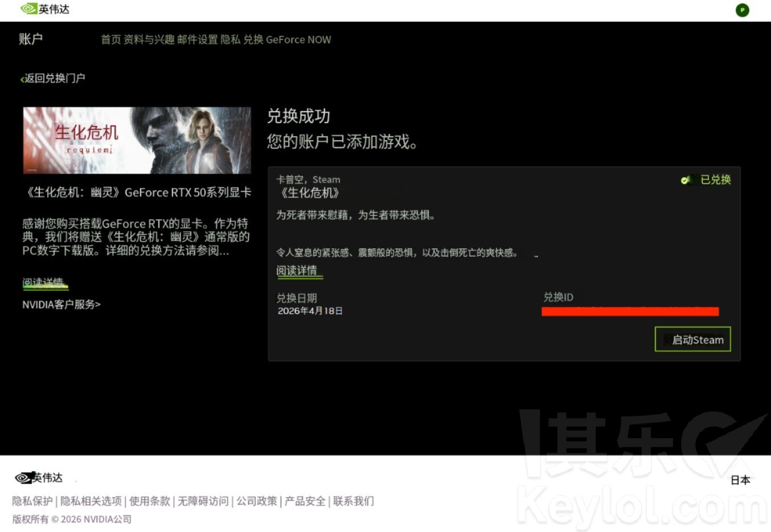The height and width of the screenshot is (532, 771).
Task: Click 联系我们 footer link
Action: point(353,501)
